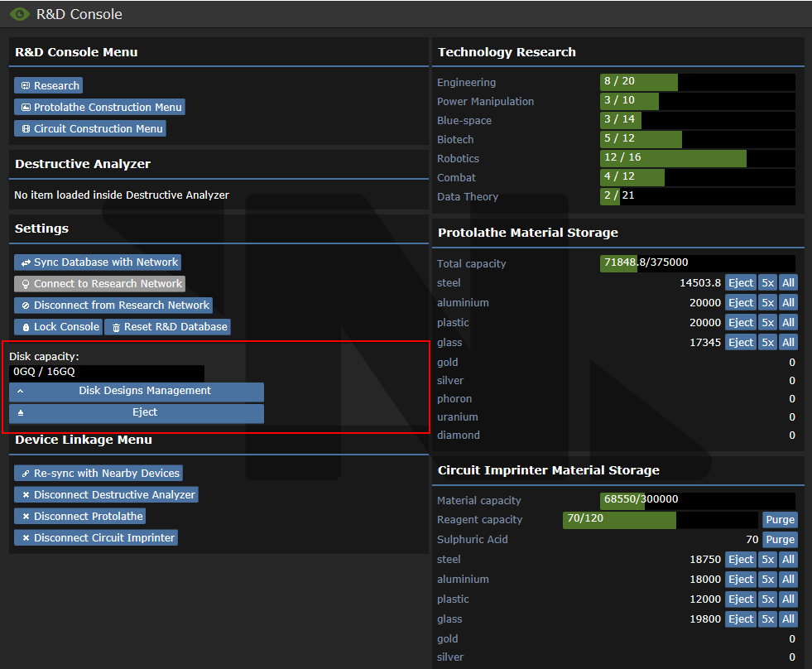Disconnect from Research Network
This screenshot has width=812, height=669.
113,306
